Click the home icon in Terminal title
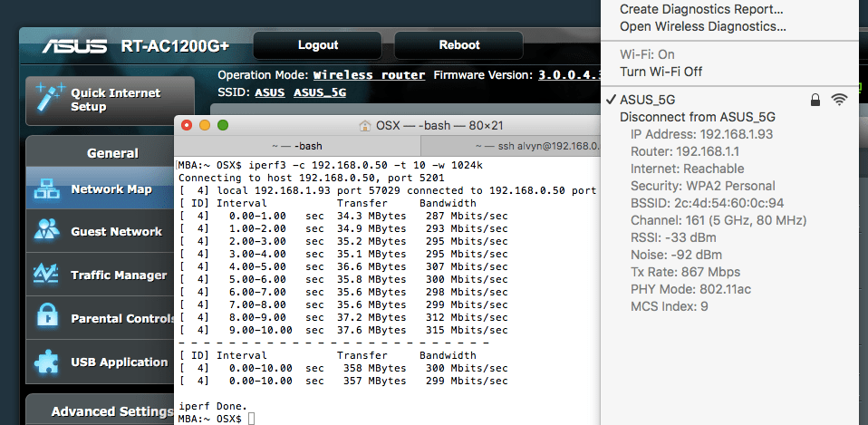This screenshot has width=868, height=425. coord(365,125)
